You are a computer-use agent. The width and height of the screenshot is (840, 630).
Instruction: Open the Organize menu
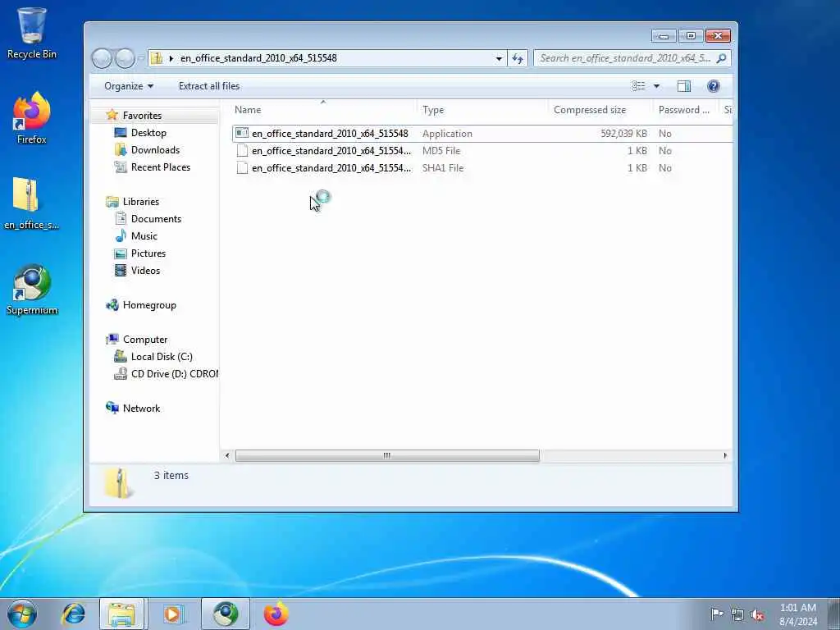tap(129, 86)
